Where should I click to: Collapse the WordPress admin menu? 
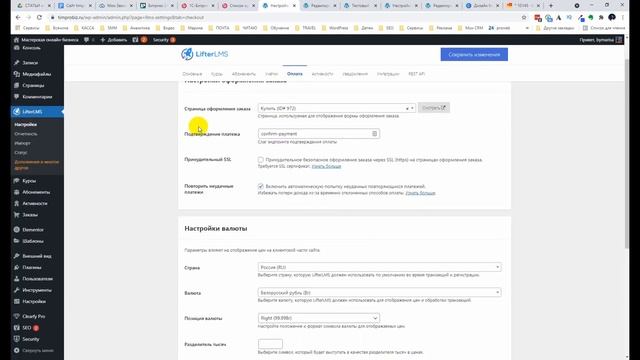(38, 351)
